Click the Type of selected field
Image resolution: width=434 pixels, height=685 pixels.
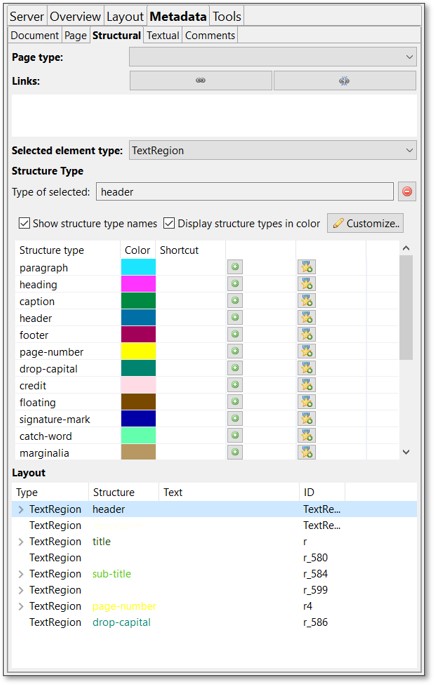(245, 191)
